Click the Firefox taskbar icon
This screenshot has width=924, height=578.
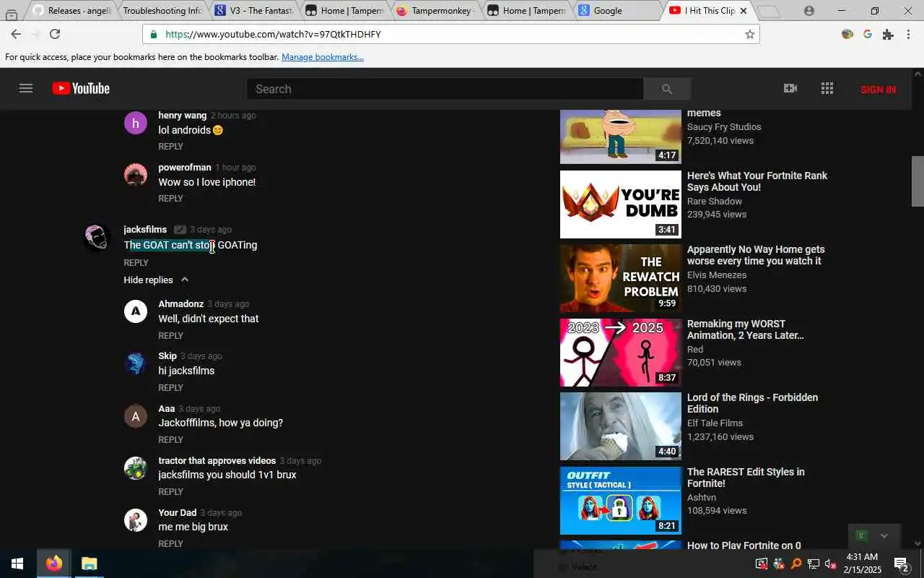point(54,564)
